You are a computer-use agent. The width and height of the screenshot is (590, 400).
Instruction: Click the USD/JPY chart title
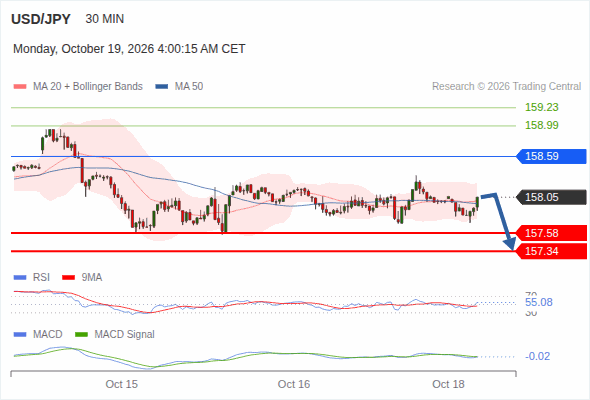tap(41, 19)
